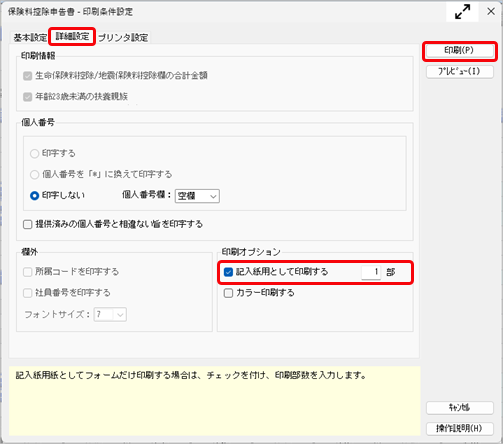This screenshot has width=503, height=444.
Task: Click the 部 copies count field
Action: pos(371,272)
